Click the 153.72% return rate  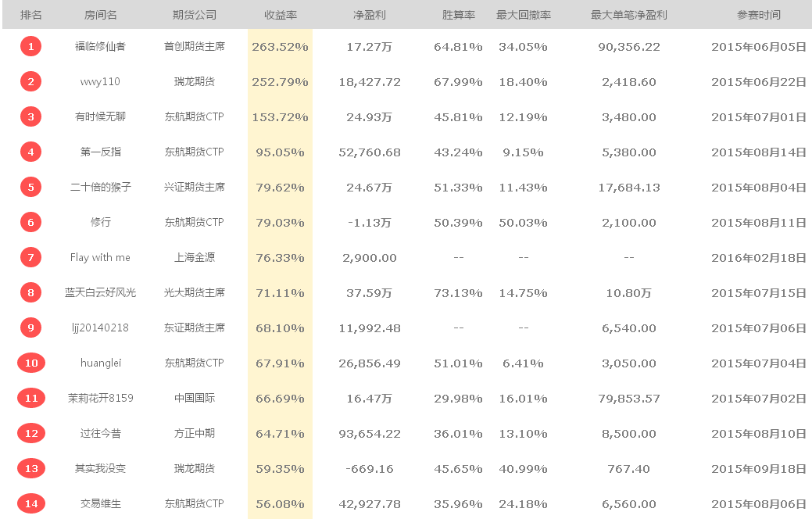(280, 117)
